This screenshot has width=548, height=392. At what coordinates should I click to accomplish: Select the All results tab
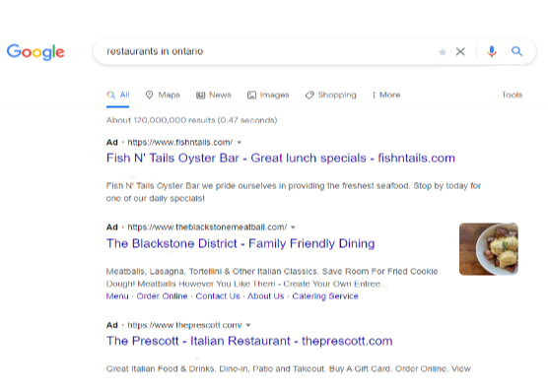pos(118,95)
